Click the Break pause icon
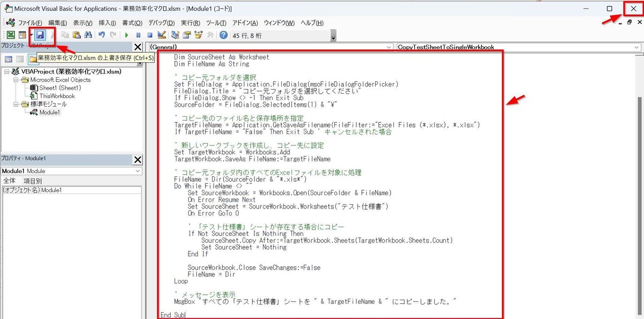The height and width of the screenshot is (319, 644). 138,35
